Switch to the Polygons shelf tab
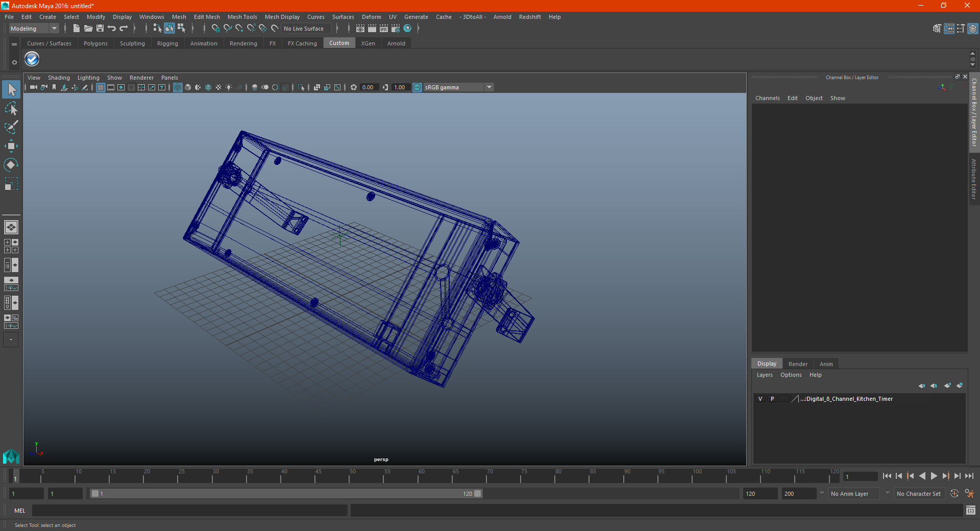The height and width of the screenshot is (531, 980). tap(95, 43)
